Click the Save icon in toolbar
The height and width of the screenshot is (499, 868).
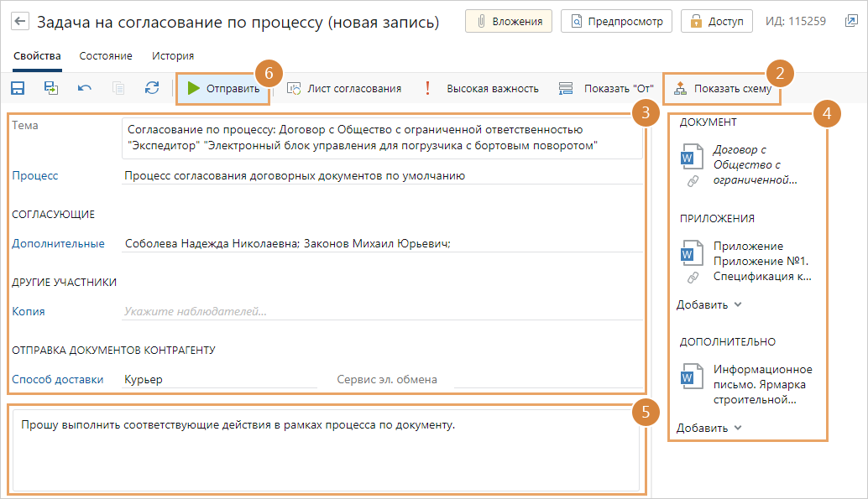pos(18,88)
